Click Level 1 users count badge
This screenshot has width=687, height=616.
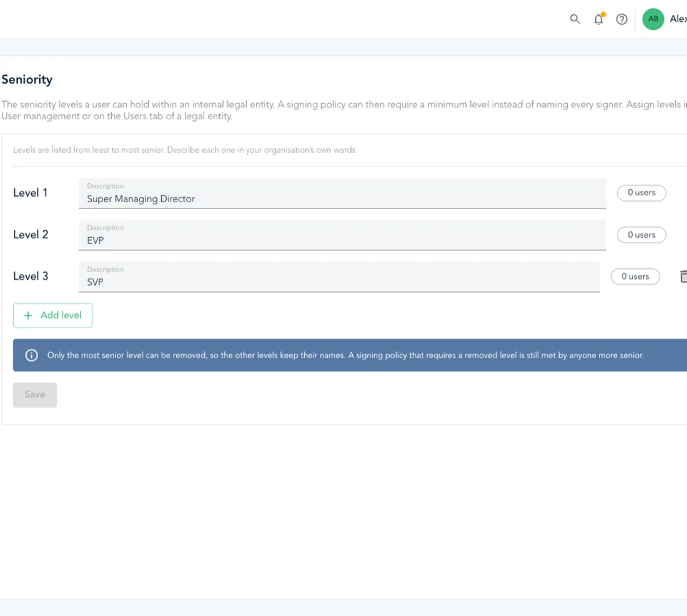(641, 193)
